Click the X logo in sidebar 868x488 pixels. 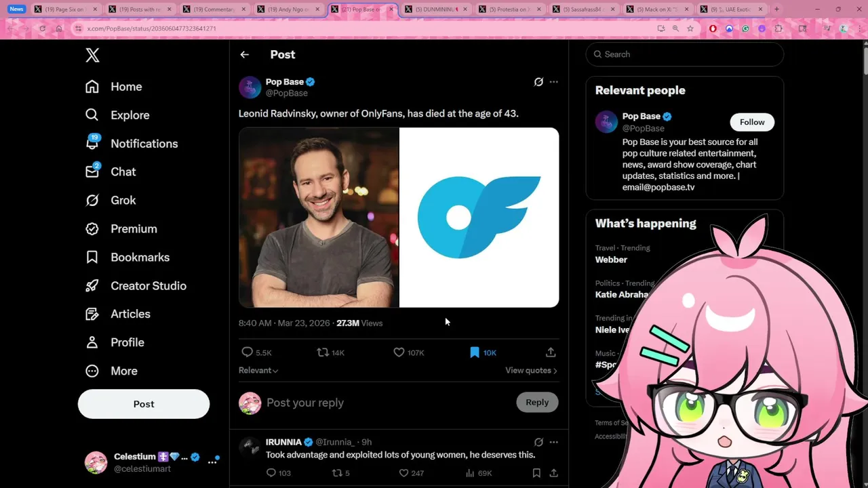pyautogui.click(x=93, y=56)
